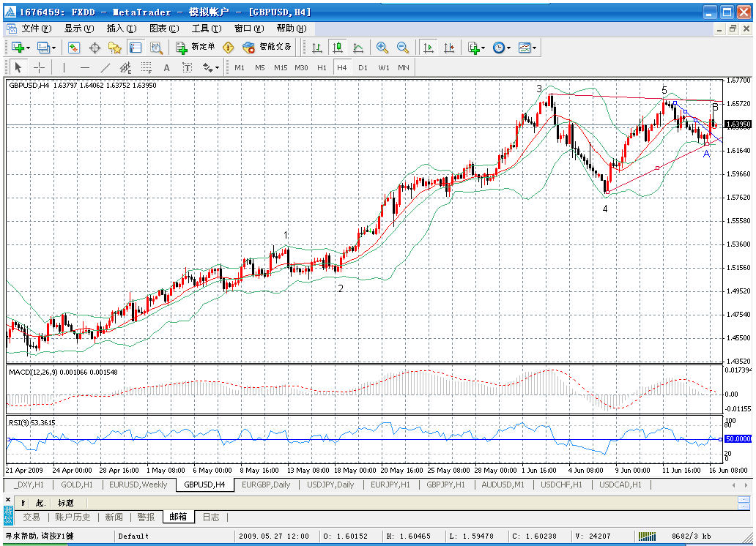The image size is (756, 546).
Task: Zoom in on the chart
Action: (x=382, y=48)
